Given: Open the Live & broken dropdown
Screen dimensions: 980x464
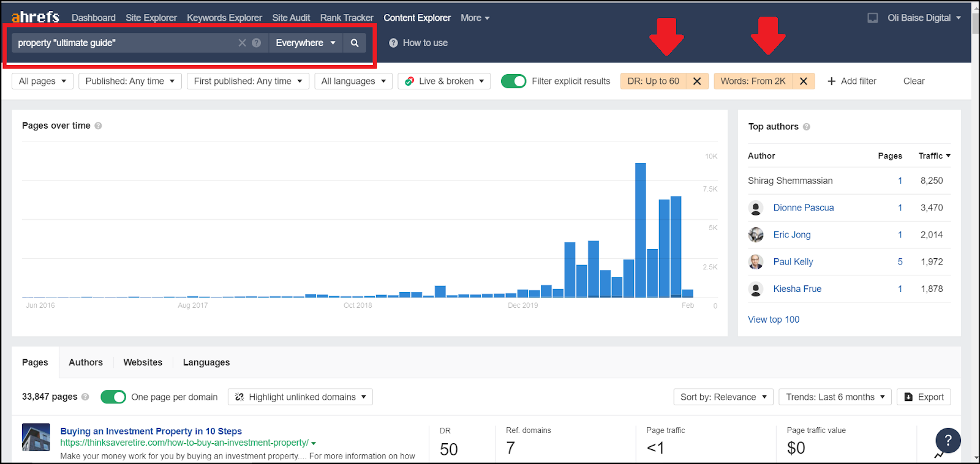Looking at the screenshot, I should 444,81.
